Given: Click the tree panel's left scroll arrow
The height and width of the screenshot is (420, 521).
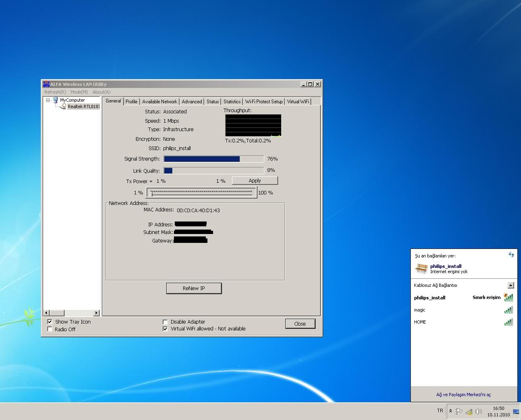Looking at the screenshot, I should click(x=46, y=313).
